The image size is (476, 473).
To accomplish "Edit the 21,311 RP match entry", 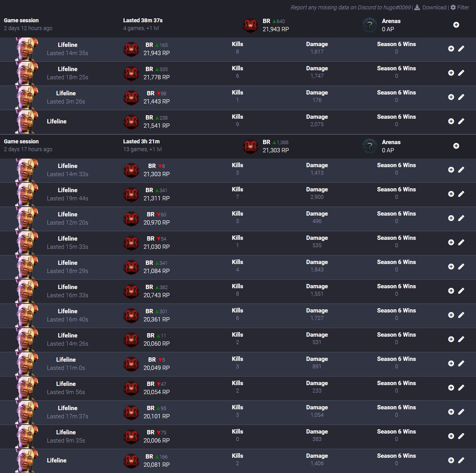I will pyautogui.click(x=461, y=194).
